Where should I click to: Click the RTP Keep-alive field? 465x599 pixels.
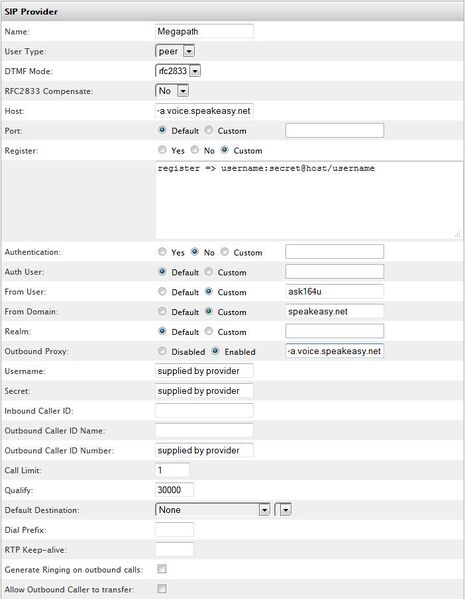pos(174,549)
